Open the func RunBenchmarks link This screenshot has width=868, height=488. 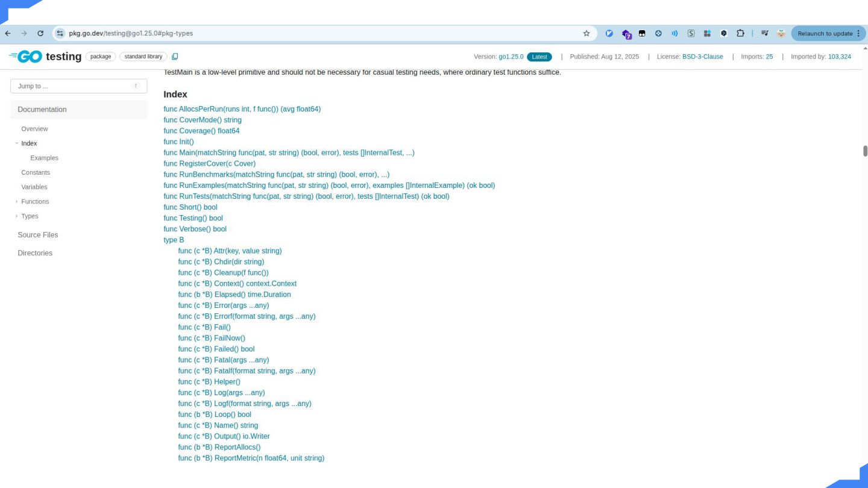click(276, 174)
